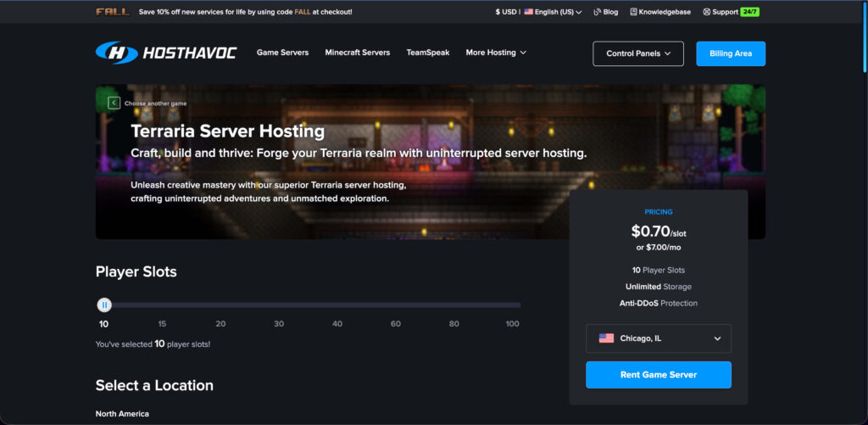Click the US flag in language selector
Viewport: 868px width, 425px height.
pos(528,12)
